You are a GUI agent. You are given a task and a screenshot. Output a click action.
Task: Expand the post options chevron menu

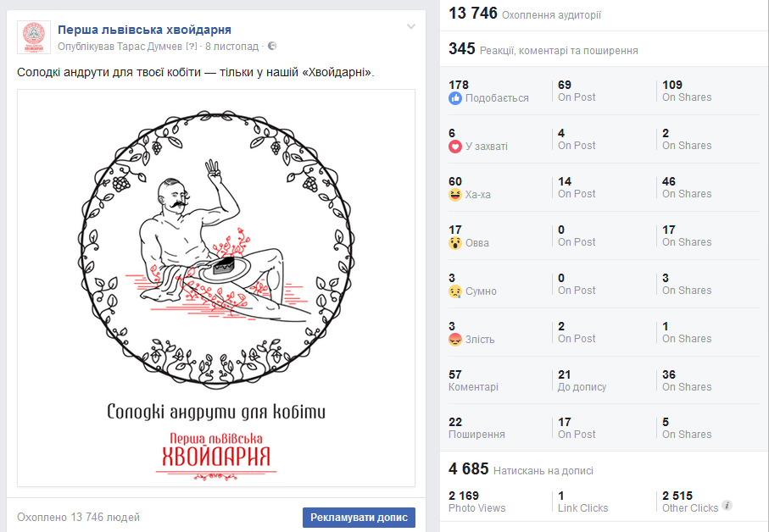pyautogui.click(x=411, y=26)
